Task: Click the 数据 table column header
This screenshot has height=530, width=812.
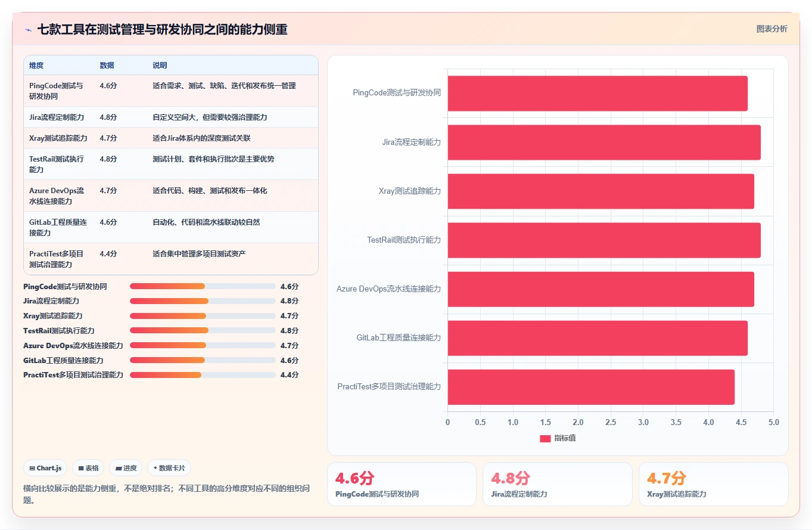Action: [x=107, y=66]
